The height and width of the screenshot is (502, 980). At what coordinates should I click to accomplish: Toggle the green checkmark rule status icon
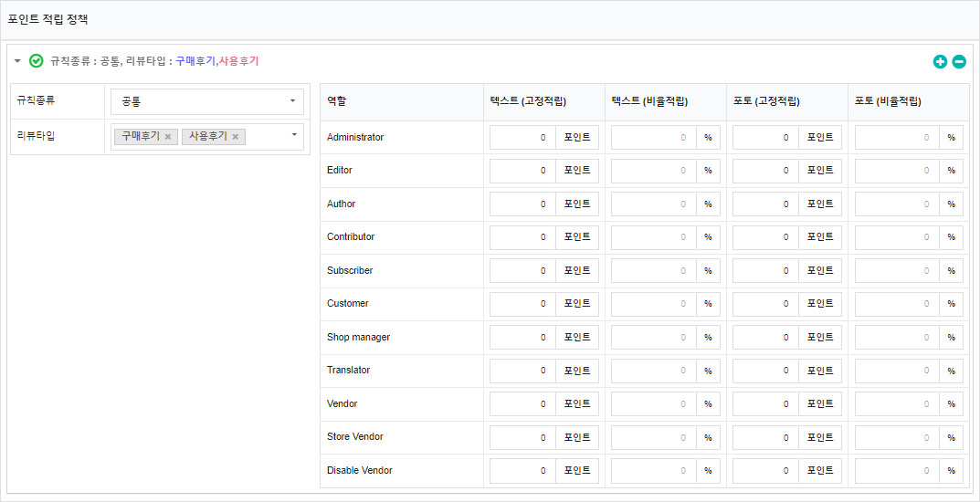click(37, 60)
